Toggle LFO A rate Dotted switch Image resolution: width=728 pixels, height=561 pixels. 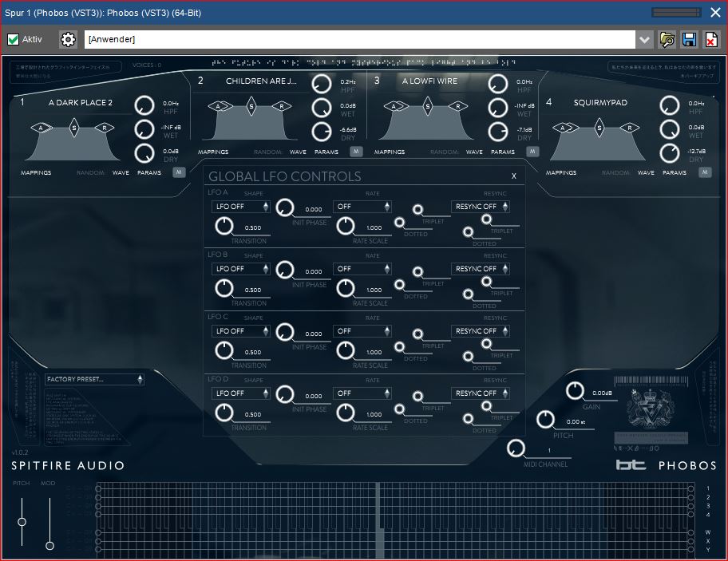pos(399,223)
